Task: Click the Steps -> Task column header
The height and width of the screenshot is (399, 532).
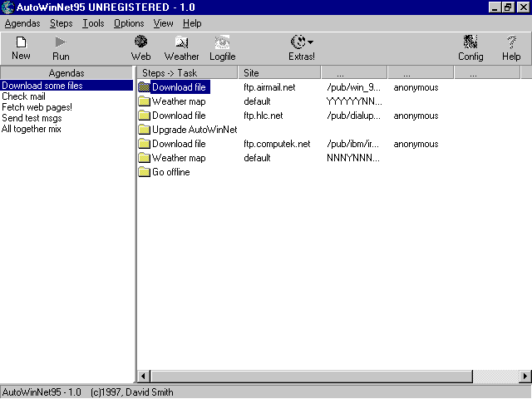Action: pyautogui.click(x=187, y=73)
